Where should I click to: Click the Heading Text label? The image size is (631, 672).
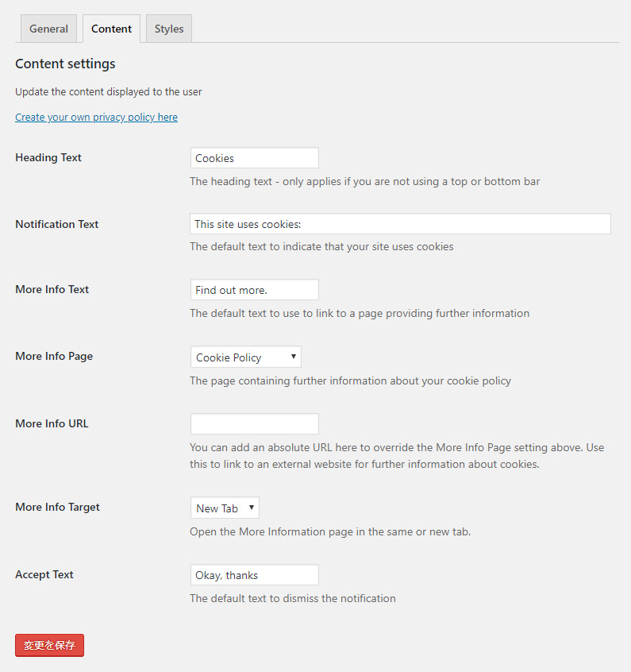(x=48, y=158)
